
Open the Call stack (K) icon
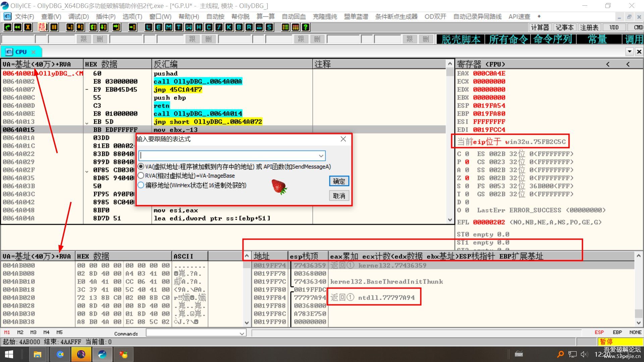[229, 27]
